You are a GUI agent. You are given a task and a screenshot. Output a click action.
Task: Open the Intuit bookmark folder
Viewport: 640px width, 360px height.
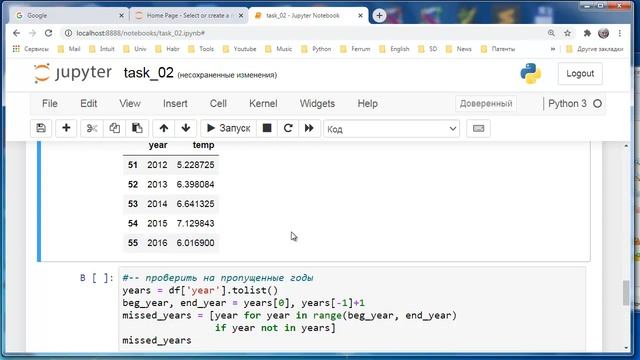click(x=102, y=49)
